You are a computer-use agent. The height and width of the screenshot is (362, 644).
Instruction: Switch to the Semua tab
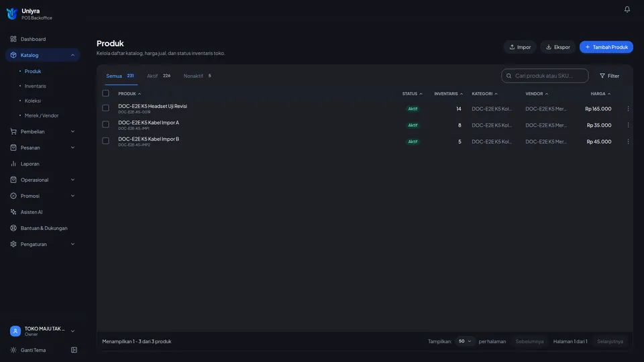coord(120,76)
